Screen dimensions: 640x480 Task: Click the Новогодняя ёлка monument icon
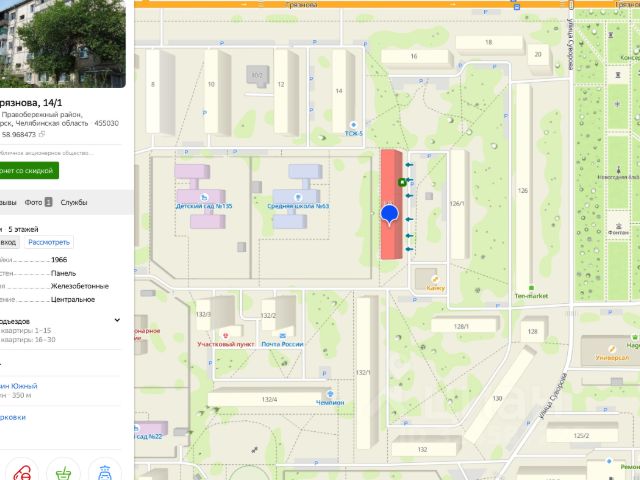pyautogui.click(x=618, y=170)
